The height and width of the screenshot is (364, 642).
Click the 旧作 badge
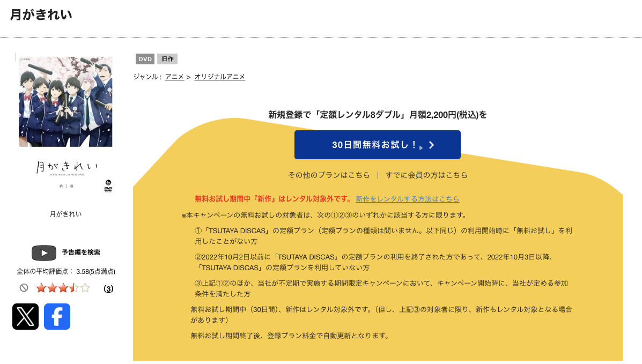click(x=167, y=59)
